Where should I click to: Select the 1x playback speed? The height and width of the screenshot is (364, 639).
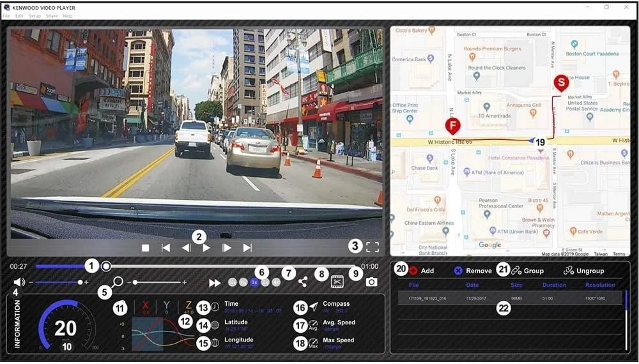click(x=254, y=282)
